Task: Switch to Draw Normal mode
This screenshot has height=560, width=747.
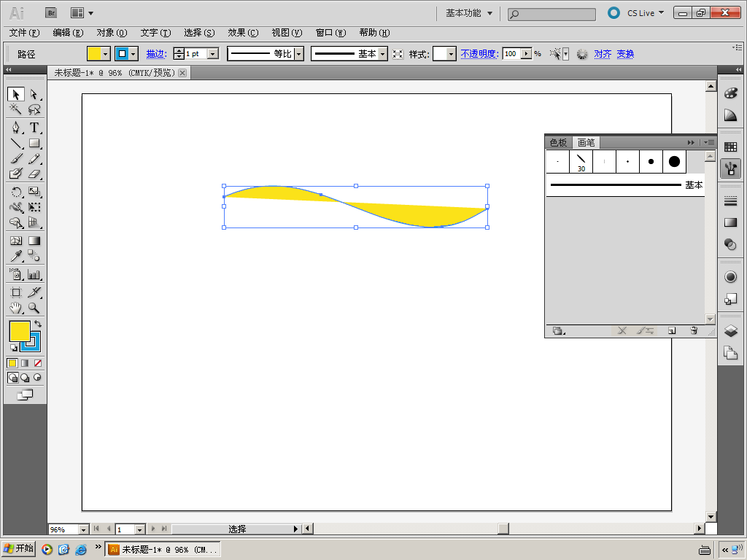Action: (13, 378)
